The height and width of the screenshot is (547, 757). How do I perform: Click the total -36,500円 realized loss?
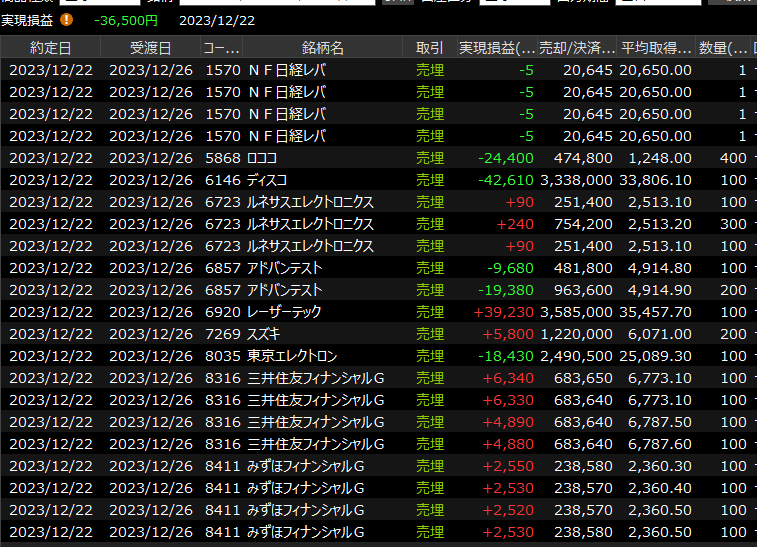point(127,20)
